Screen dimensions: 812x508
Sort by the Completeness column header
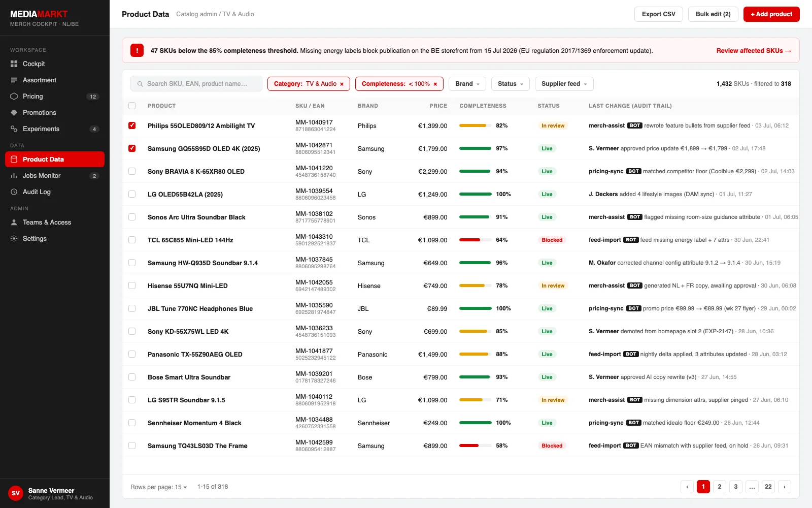pos(483,106)
